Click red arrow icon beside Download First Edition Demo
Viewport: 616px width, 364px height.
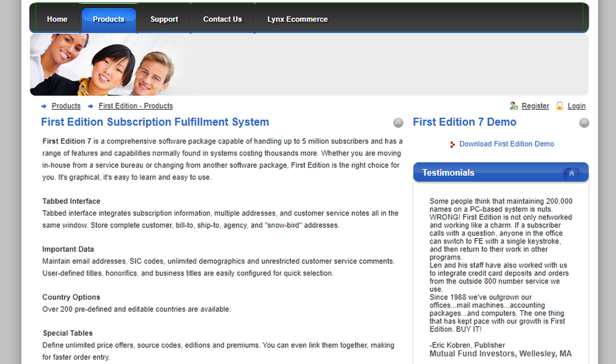453,145
